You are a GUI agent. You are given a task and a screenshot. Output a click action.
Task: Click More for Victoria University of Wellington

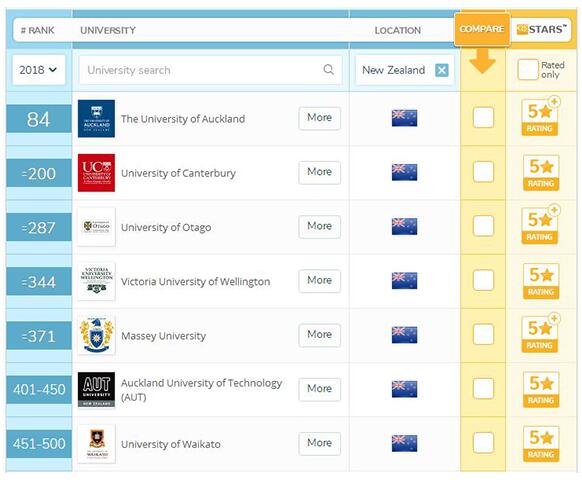point(320,281)
